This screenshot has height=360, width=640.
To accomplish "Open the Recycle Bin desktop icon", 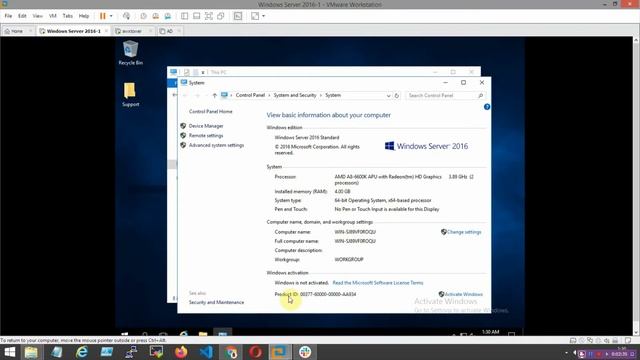I will click(131, 53).
